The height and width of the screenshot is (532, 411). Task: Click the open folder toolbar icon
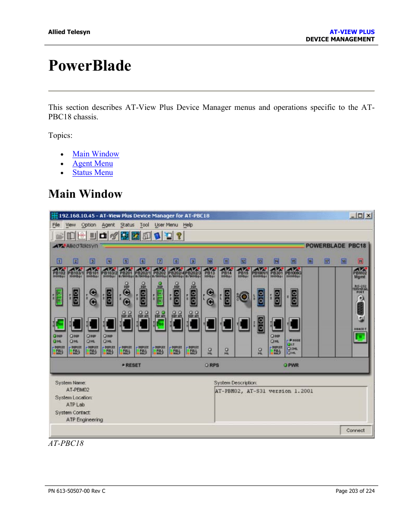60,236
